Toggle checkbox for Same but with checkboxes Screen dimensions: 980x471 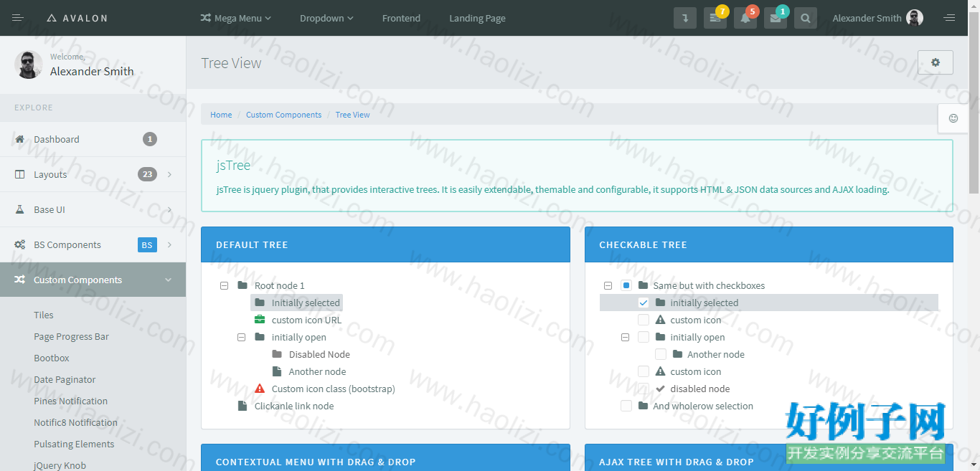coord(626,285)
